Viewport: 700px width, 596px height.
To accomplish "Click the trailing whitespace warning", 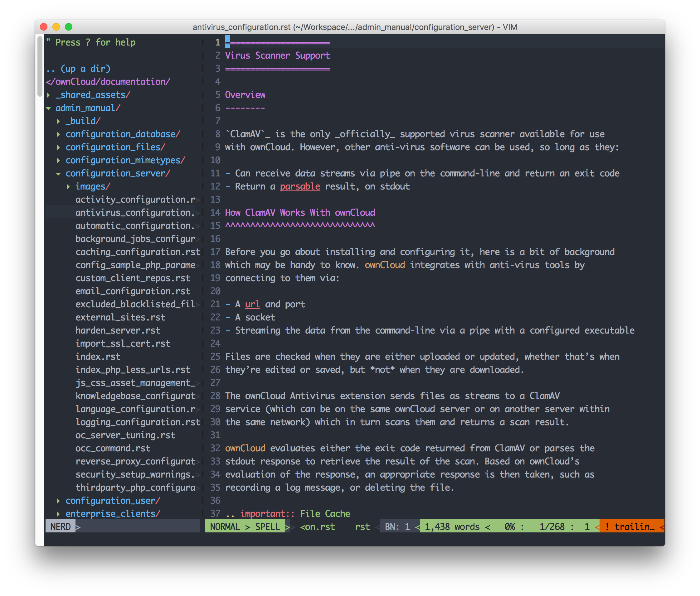I will [630, 527].
